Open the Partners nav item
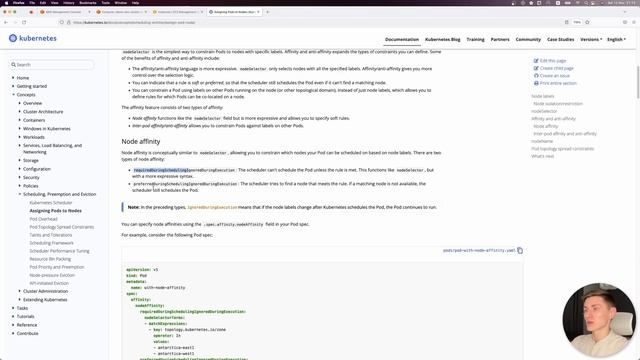 pyautogui.click(x=500, y=40)
